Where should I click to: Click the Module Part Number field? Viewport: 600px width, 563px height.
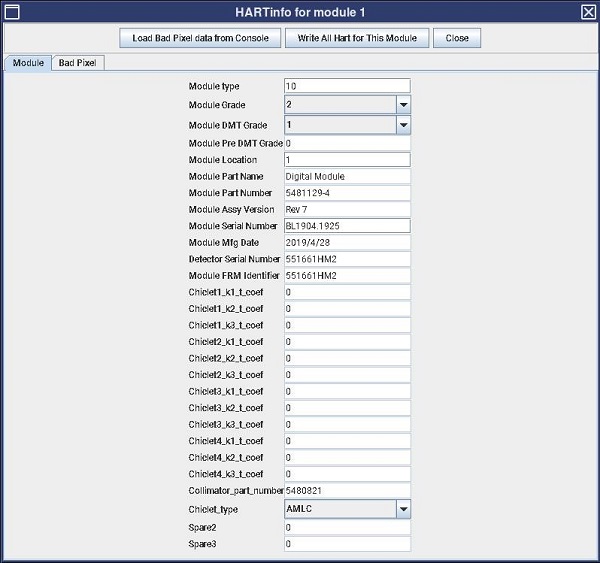[346, 193]
